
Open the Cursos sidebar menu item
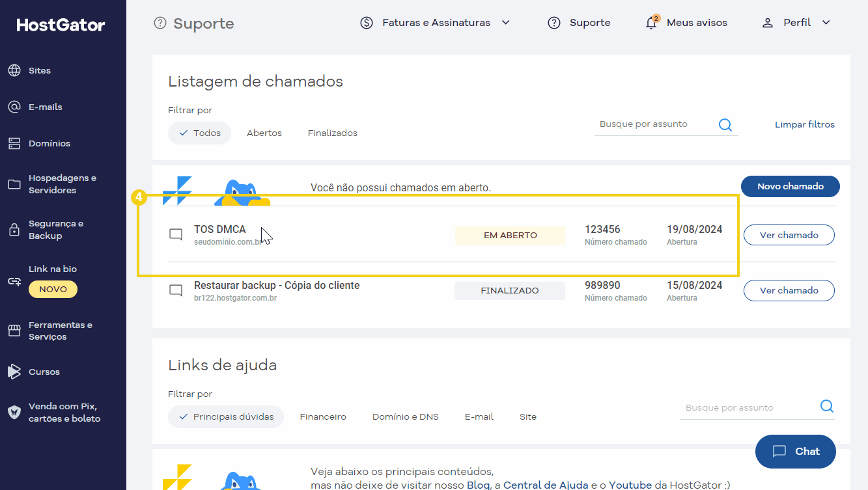pyautogui.click(x=44, y=372)
